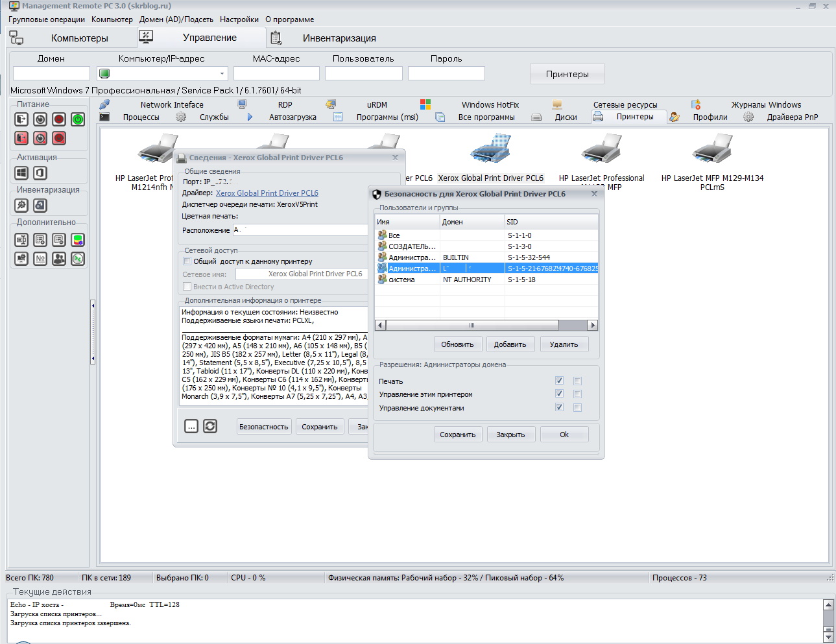Click the users group icon in Дополнительно

[59, 259]
